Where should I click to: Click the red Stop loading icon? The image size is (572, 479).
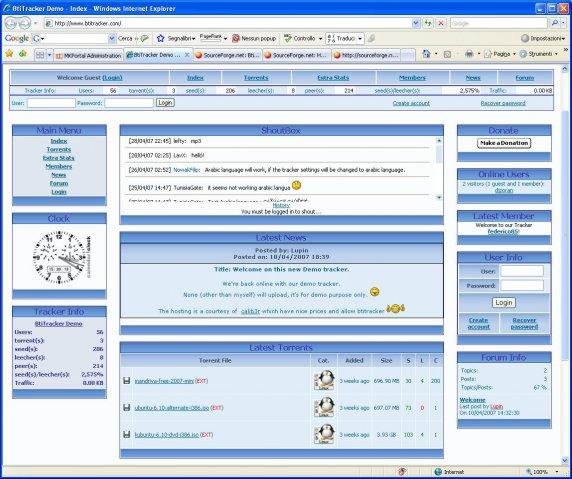441,23
